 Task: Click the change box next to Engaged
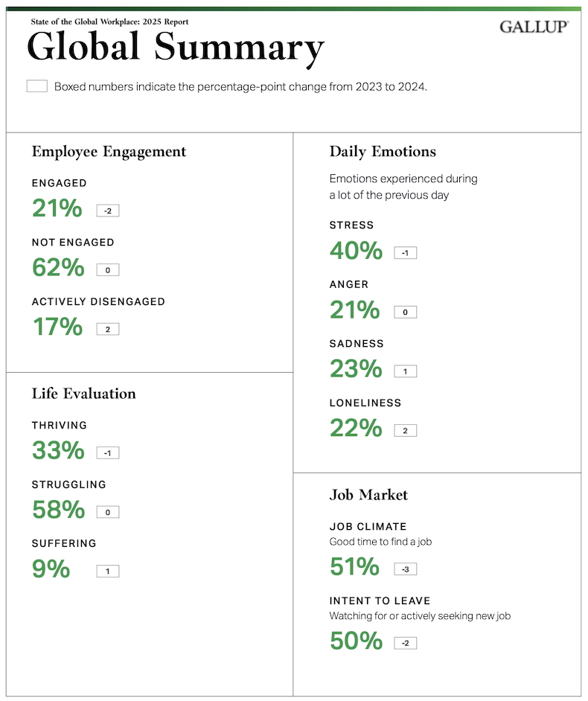coord(108,211)
